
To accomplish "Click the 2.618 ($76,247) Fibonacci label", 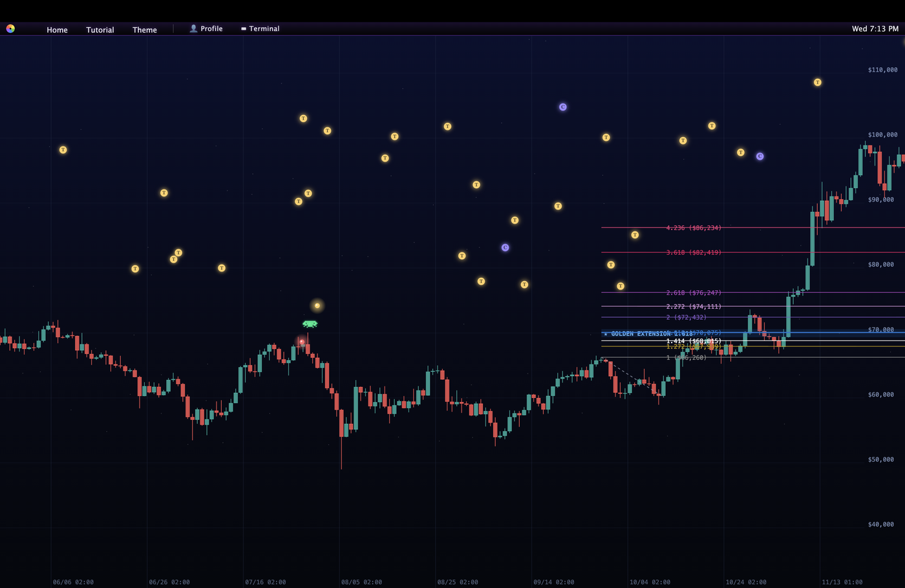I will 694,293.
